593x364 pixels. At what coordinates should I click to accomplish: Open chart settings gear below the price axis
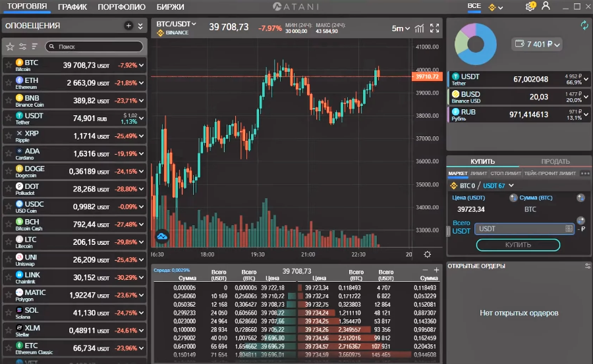coord(428,254)
